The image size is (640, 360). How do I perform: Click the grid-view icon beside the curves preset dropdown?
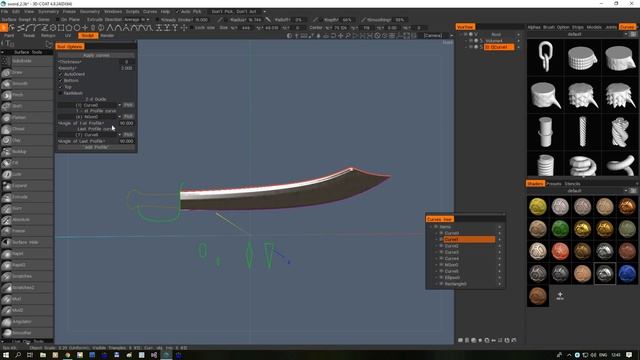pos(633,34)
